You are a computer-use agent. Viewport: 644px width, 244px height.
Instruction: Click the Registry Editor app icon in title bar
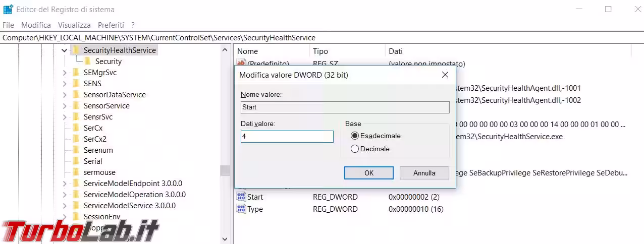(x=8, y=9)
